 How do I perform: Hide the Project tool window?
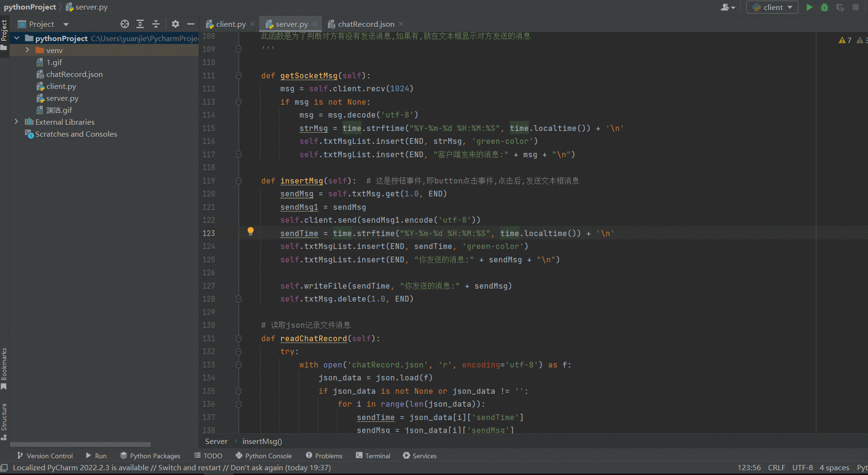pyautogui.click(x=191, y=24)
